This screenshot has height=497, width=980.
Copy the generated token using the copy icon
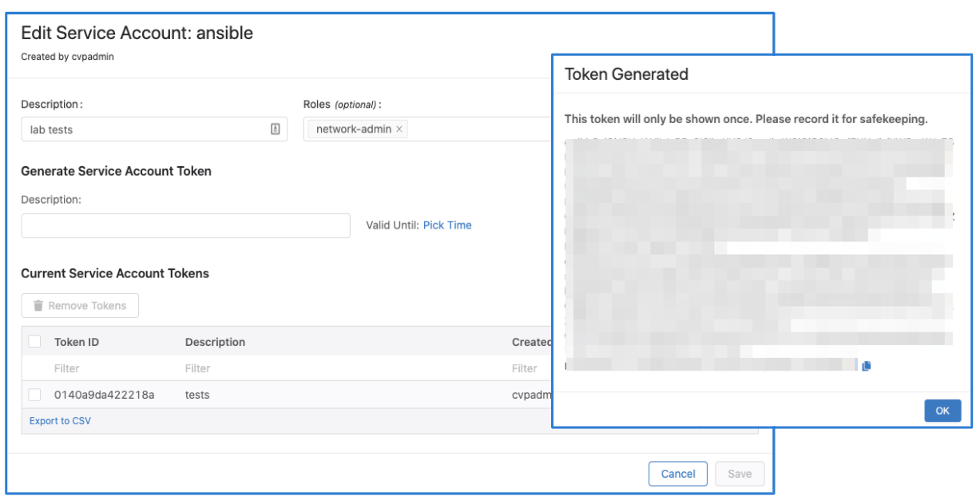pyautogui.click(x=867, y=365)
